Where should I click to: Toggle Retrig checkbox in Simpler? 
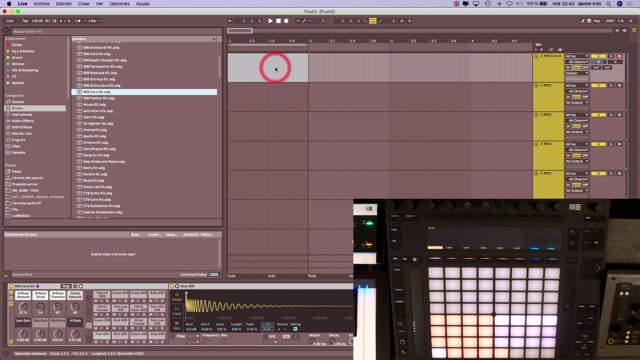click(x=295, y=329)
